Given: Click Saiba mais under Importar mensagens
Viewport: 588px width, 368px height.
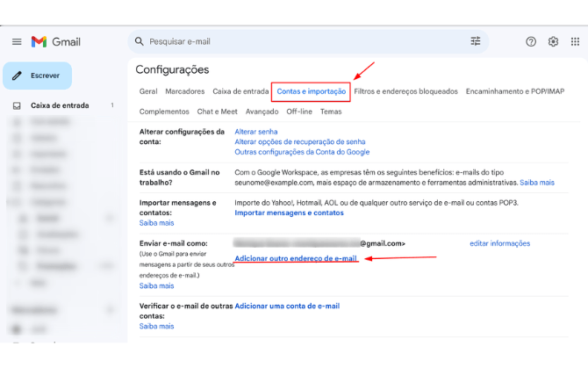Looking at the screenshot, I should tap(157, 223).
